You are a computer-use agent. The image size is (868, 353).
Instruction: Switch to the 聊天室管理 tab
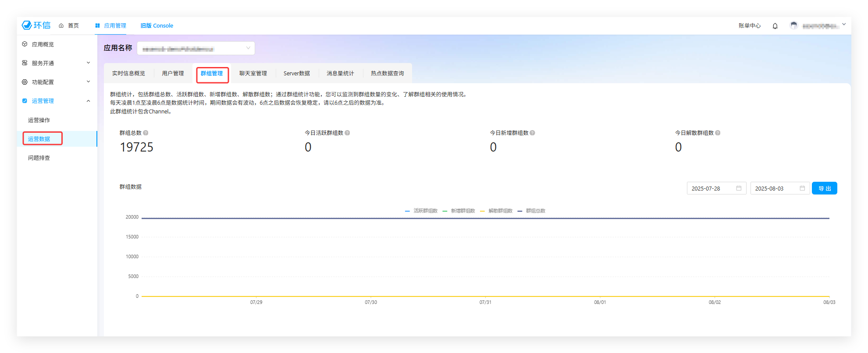253,74
